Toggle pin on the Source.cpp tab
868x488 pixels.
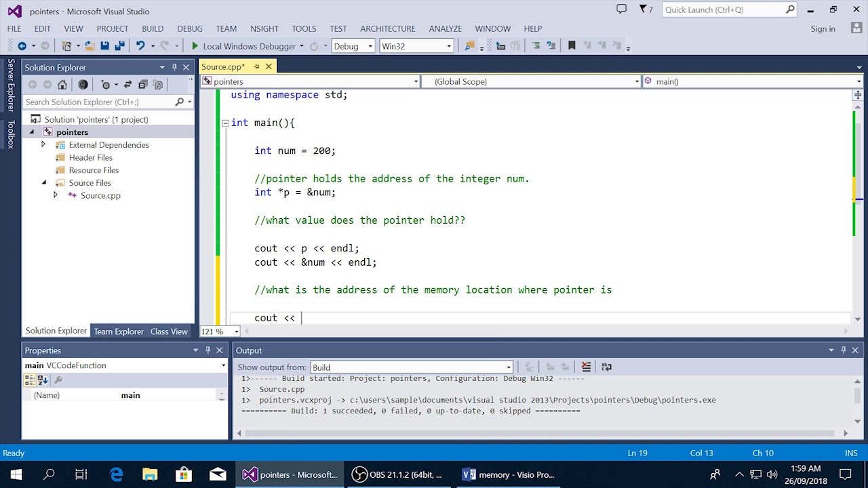click(256, 66)
